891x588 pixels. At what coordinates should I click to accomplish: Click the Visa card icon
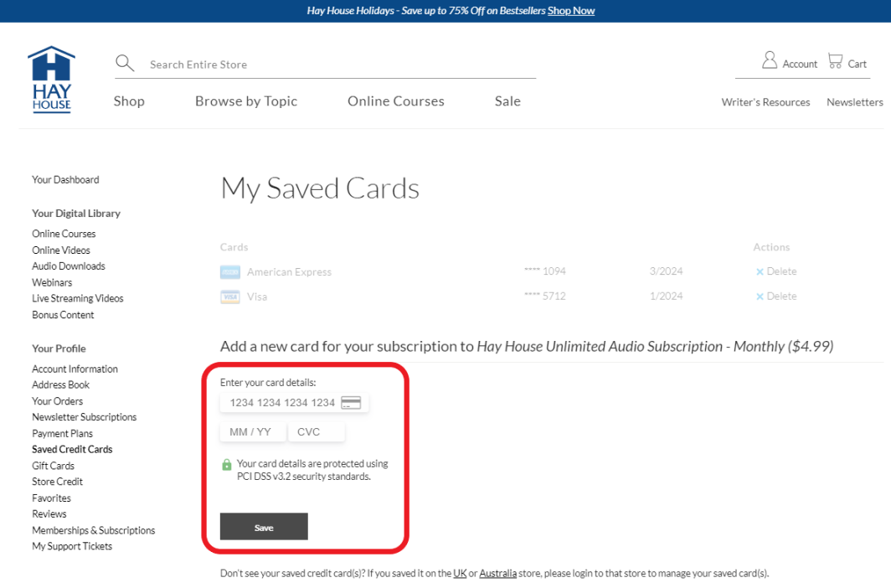pyautogui.click(x=229, y=297)
